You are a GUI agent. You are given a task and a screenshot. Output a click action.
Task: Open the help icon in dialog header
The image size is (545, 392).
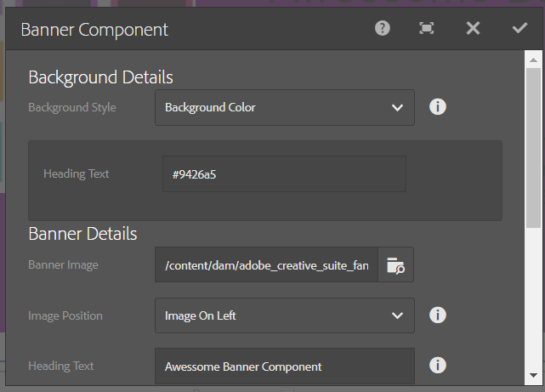(x=383, y=28)
